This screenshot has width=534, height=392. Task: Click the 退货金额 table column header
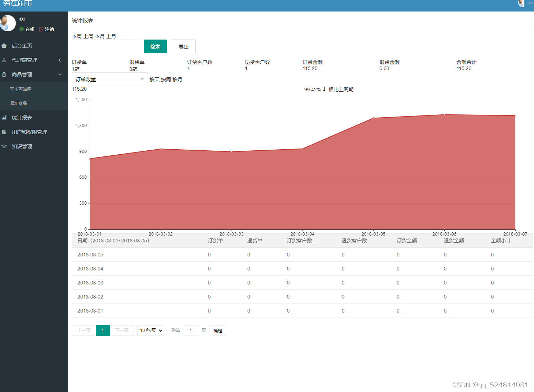(454, 241)
